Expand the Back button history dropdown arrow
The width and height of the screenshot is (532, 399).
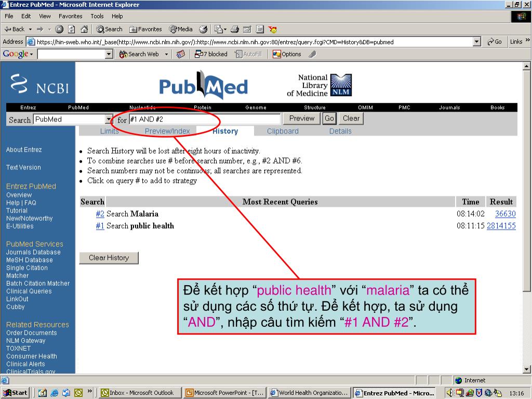pyautogui.click(x=30, y=30)
